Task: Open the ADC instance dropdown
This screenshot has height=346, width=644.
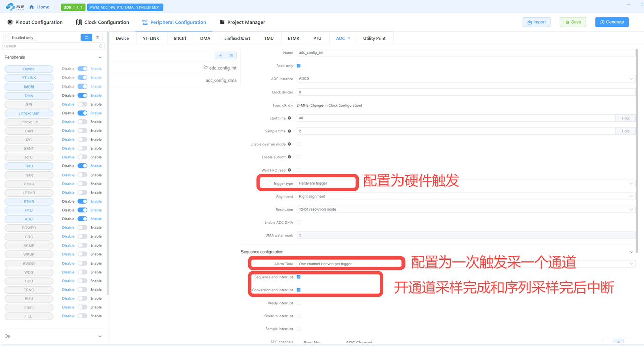Action: [x=466, y=79]
